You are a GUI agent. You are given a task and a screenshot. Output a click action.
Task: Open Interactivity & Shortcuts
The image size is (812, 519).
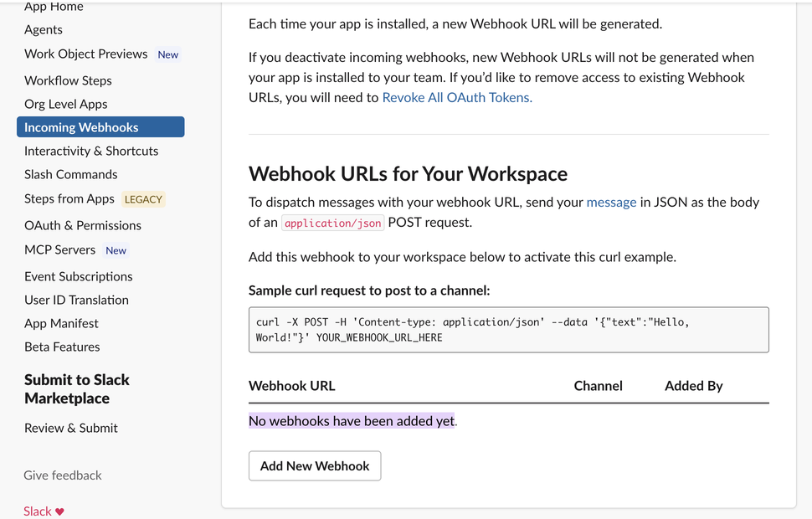[91, 151]
